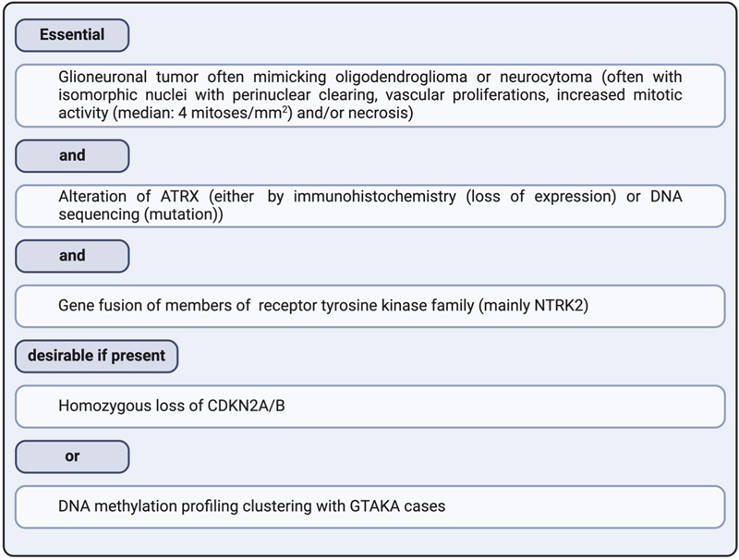Select the DNA methylation profiling box

click(x=369, y=505)
